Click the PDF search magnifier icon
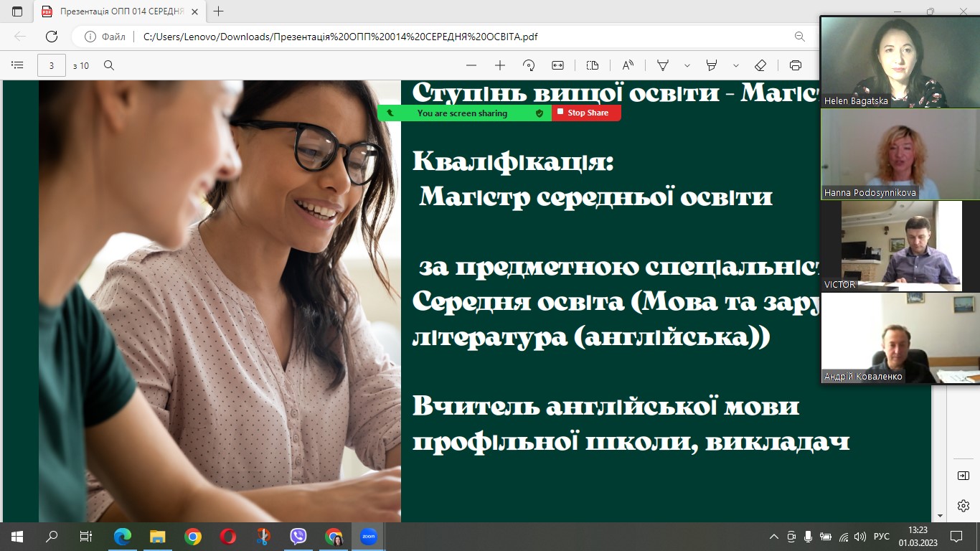The height and width of the screenshot is (551, 980). coord(109,65)
